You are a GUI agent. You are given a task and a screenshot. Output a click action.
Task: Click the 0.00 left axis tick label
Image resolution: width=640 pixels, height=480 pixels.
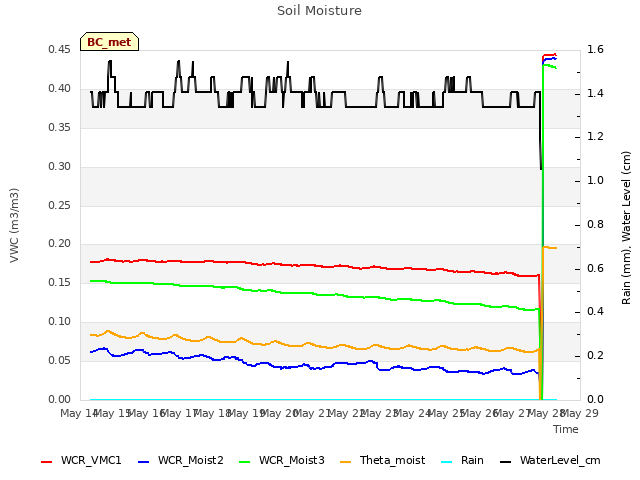pos(59,400)
